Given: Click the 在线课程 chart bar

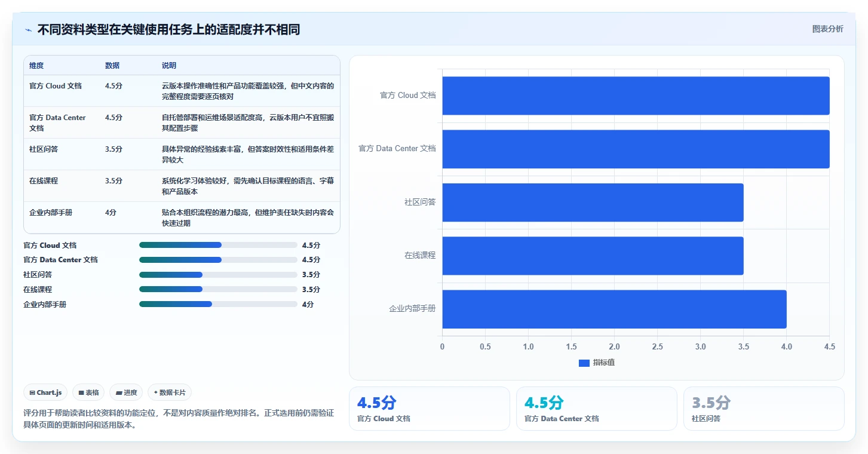Looking at the screenshot, I should [593, 256].
